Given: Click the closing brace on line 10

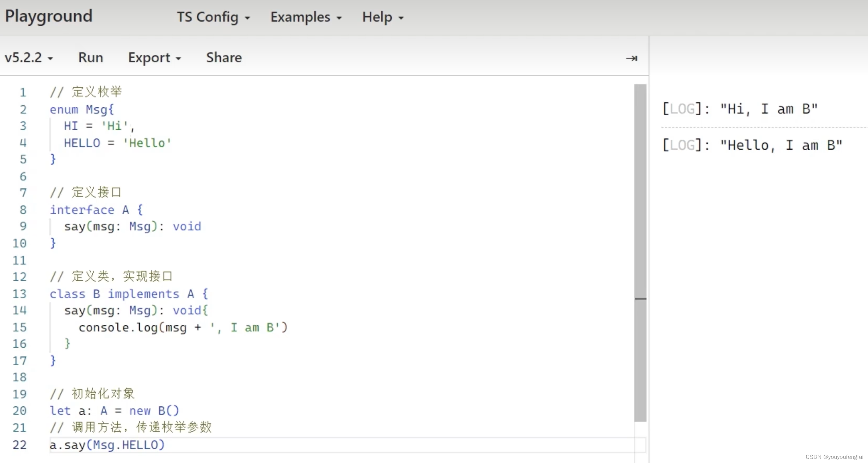Looking at the screenshot, I should [x=53, y=243].
